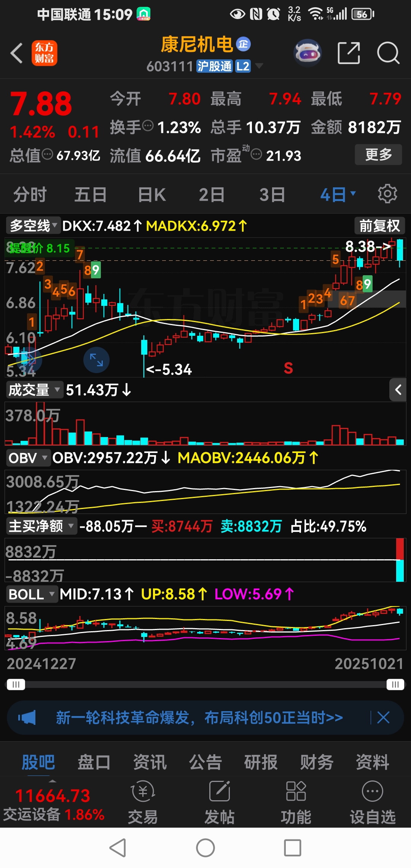Tap Android back navigation button
411x868 pixels.
(x=118, y=848)
